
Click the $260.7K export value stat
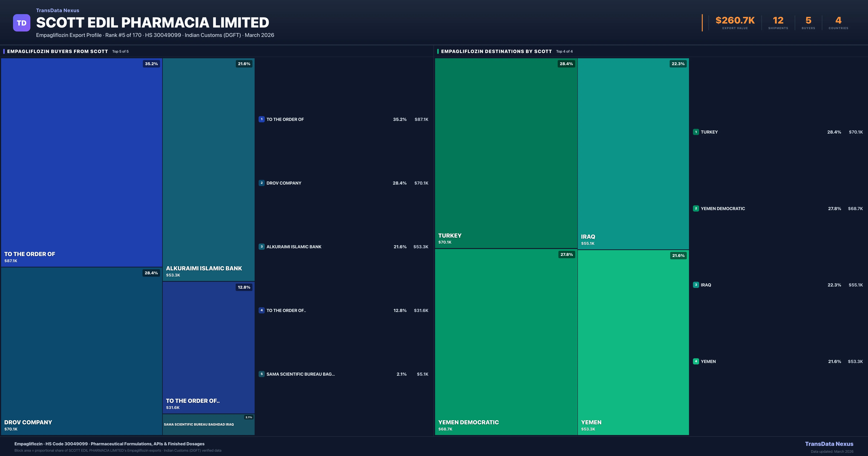tap(735, 21)
